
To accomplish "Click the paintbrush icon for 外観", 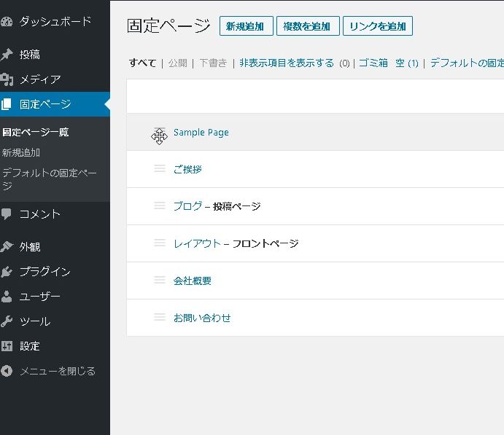I will (7, 247).
